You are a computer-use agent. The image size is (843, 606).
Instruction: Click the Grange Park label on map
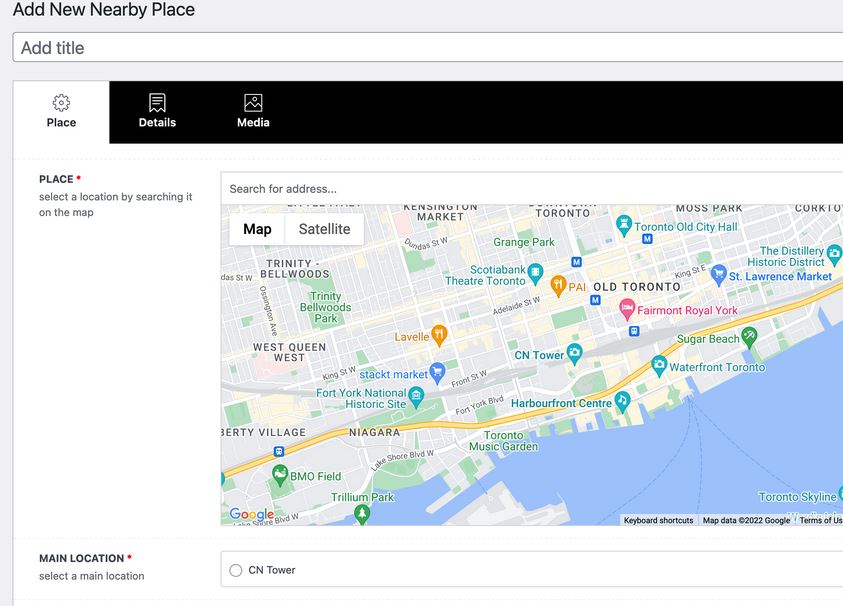point(524,242)
